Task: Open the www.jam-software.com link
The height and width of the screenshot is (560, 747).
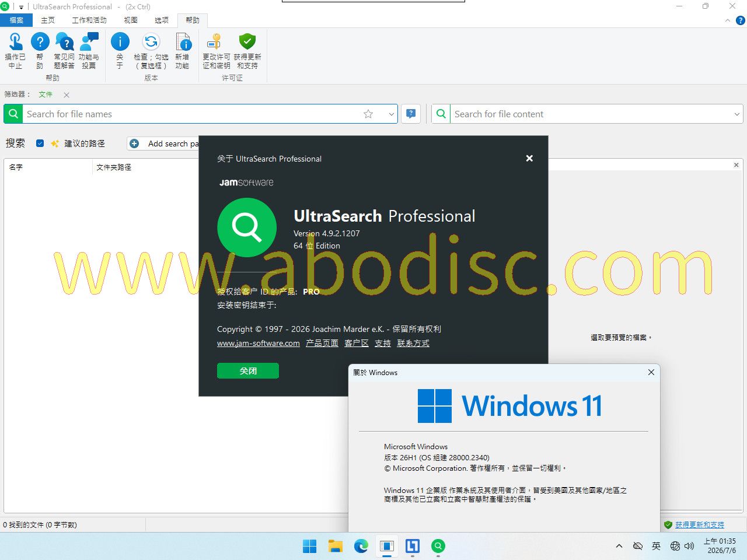Action: coord(259,343)
